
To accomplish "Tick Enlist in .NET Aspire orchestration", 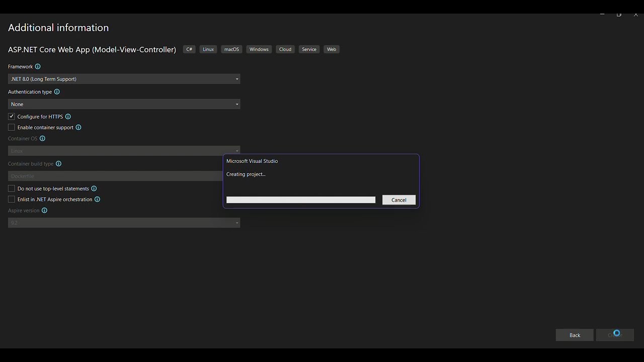I will [12, 199].
